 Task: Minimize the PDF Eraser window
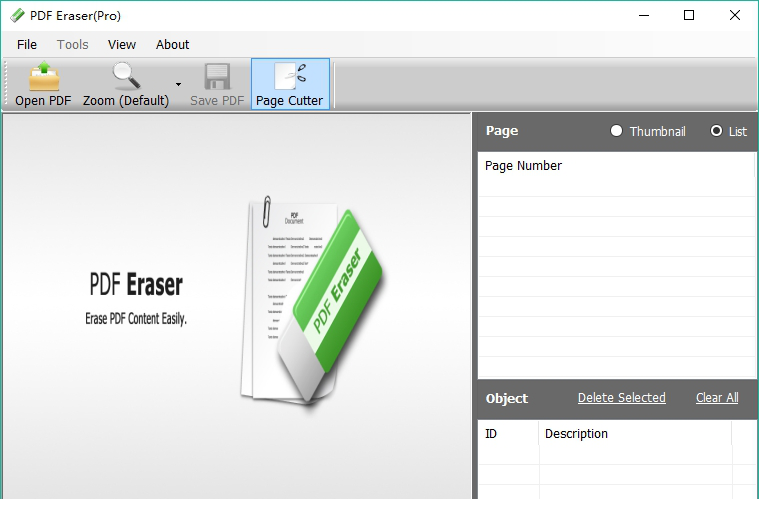pyautogui.click(x=644, y=15)
